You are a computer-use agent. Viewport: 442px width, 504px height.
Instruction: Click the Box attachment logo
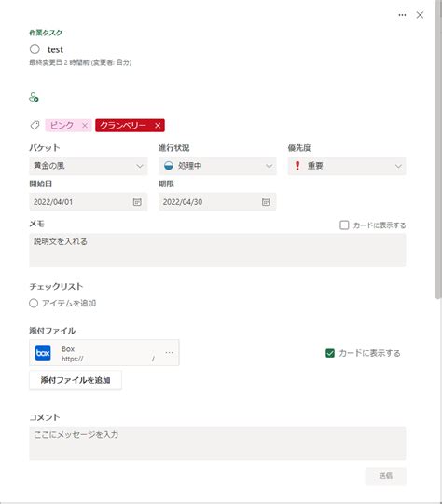coord(43,353)
